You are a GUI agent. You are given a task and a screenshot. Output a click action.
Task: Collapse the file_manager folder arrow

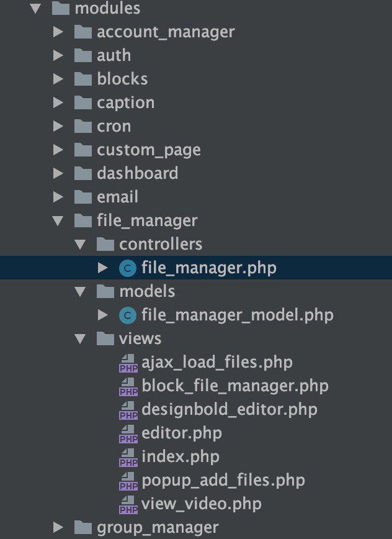pyautogui.click(x=58, y=220)
